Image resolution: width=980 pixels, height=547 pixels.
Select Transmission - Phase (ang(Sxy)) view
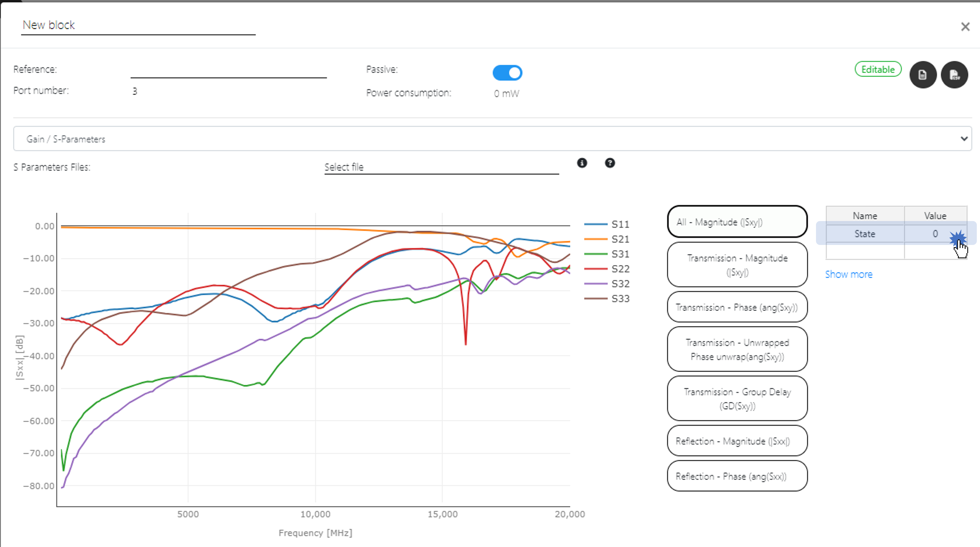point(737,307)
